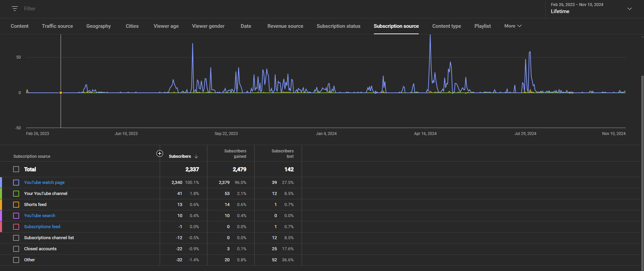Switch to the Traffic source tab
Viewport: 644px width, 271px height.
[57, 26]
